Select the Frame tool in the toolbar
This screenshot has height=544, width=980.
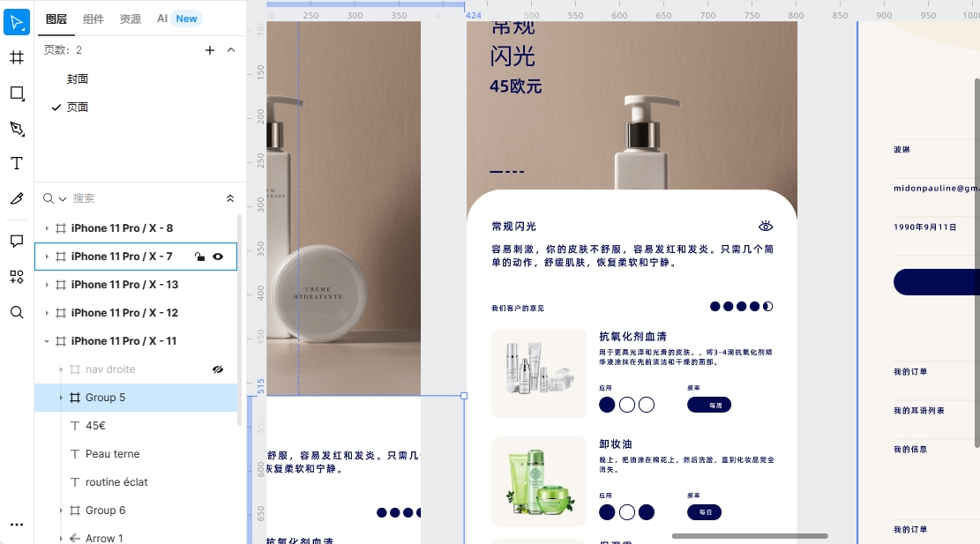17,57
